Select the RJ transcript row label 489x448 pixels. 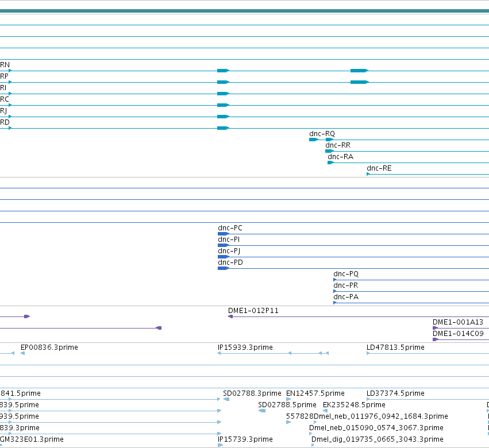tap(3, 111)
